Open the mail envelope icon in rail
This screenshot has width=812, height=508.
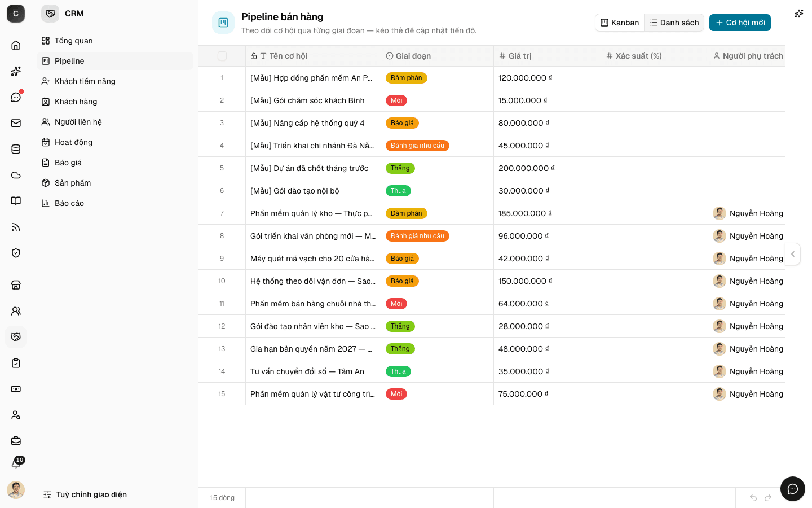(x=16, y=123)
